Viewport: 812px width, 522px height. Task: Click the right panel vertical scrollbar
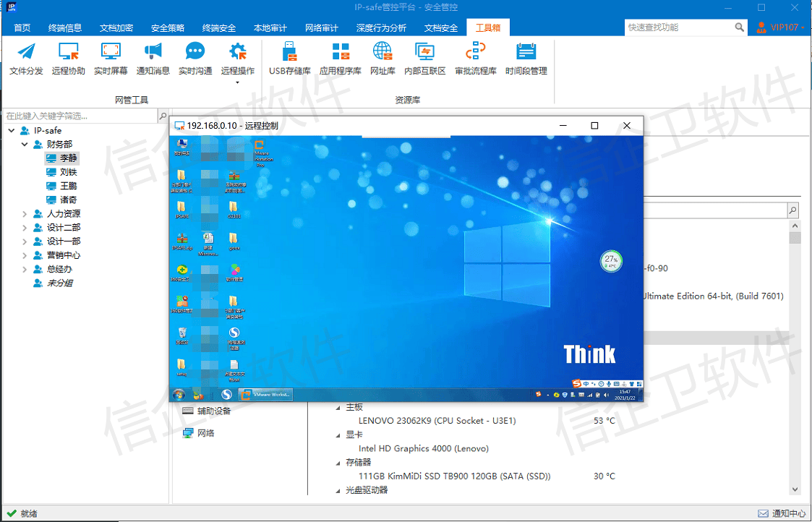click(795, 361)
